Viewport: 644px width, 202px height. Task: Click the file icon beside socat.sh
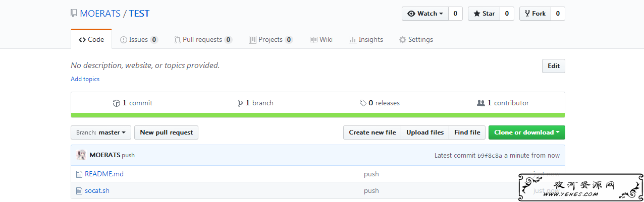79,190
